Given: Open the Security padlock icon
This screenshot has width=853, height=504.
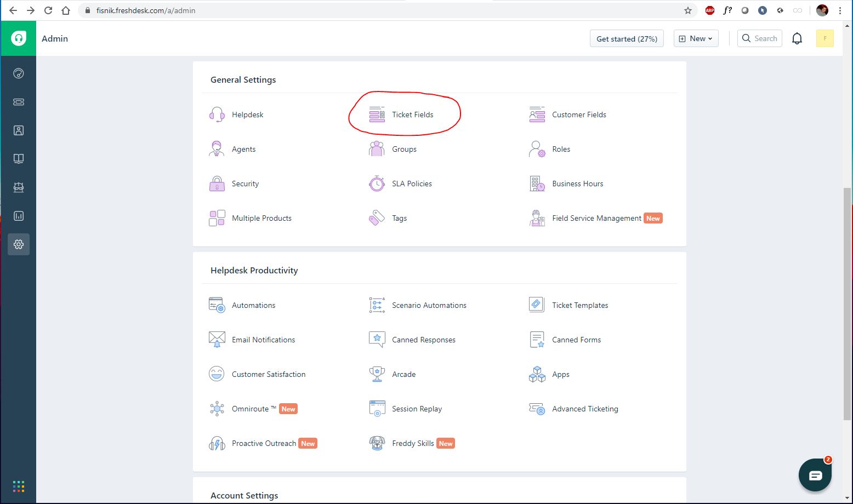Looking at the screenshot, I should [217, 184].
